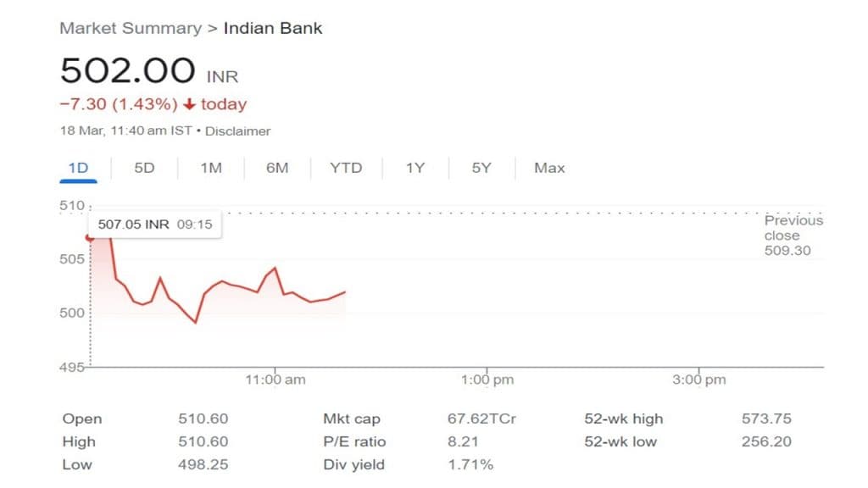Viewport: 868px width, 488px height.
Task: Click the Previous close 509.30 label
Action: 793,235
